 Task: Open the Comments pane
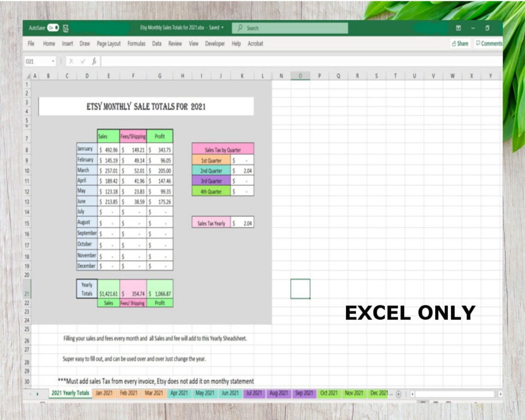[x=488, y=43]
